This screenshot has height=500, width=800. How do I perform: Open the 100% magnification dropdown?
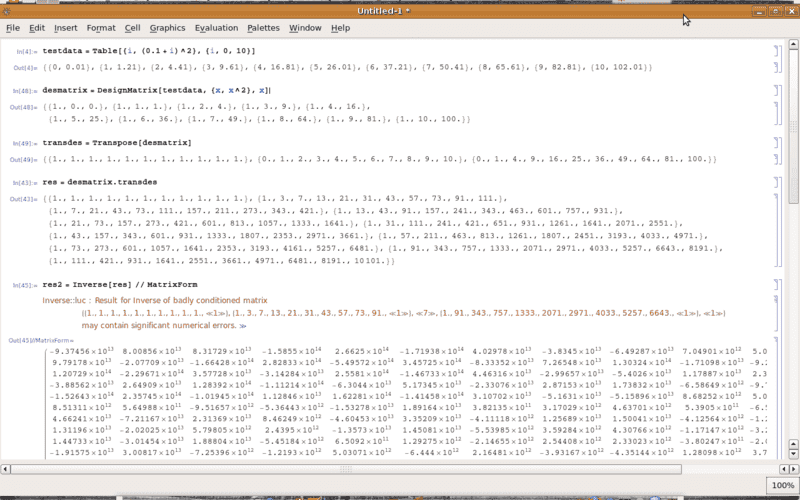pos(782,485)
